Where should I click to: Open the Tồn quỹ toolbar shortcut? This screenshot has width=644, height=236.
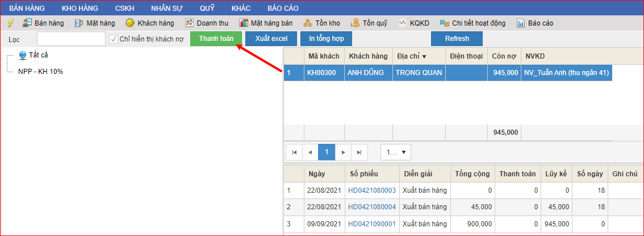point(369,23)
